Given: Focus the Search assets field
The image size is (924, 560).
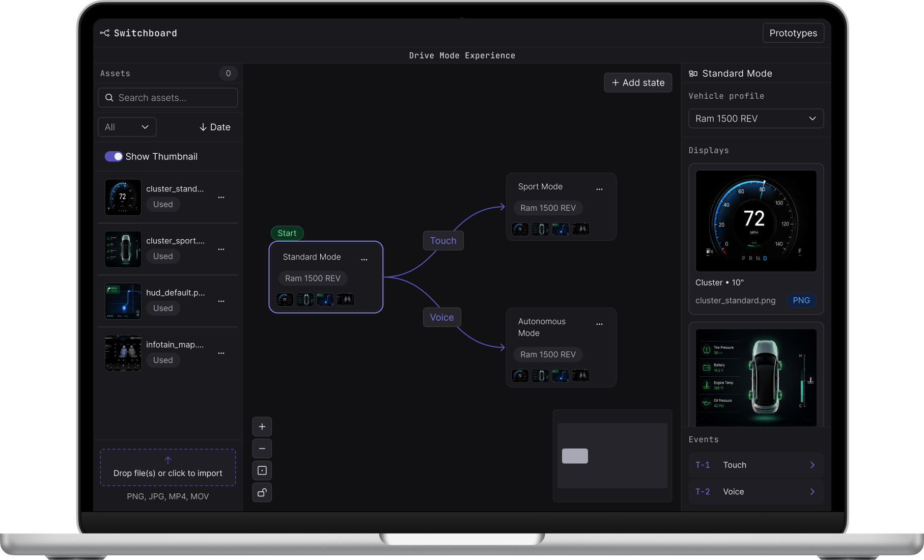Looking at the screenshot, I should [168, 98].
